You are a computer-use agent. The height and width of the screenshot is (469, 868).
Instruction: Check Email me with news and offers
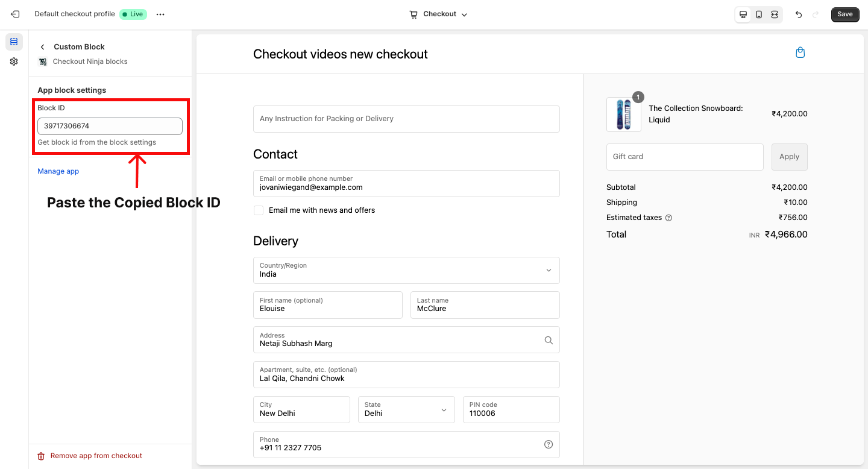pyautogui.click(x=259, y=210)
